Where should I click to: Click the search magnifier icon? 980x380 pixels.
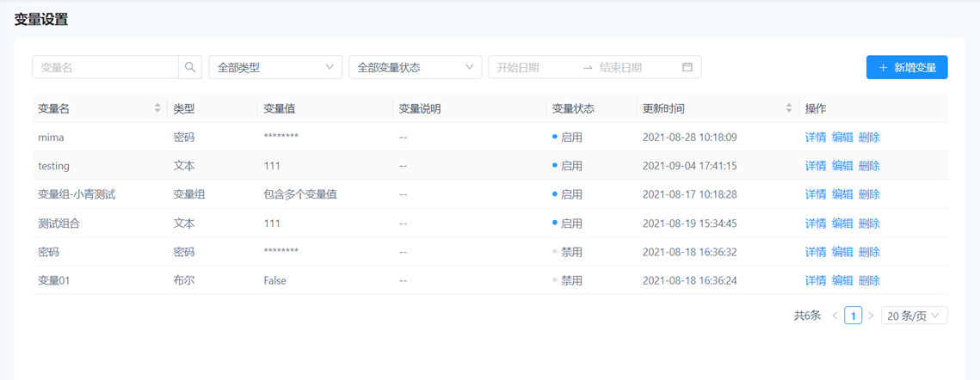190,67
